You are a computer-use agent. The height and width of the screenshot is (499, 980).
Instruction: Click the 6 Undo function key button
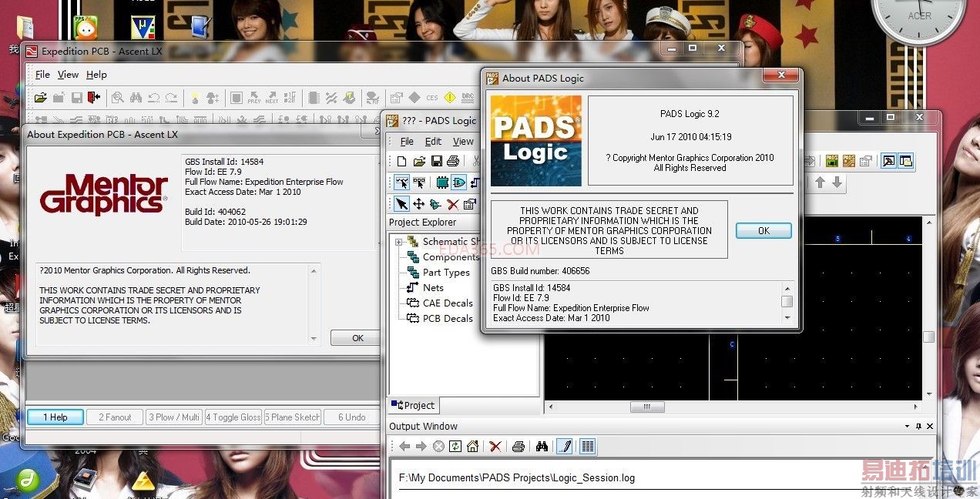[x=351, y=417]
